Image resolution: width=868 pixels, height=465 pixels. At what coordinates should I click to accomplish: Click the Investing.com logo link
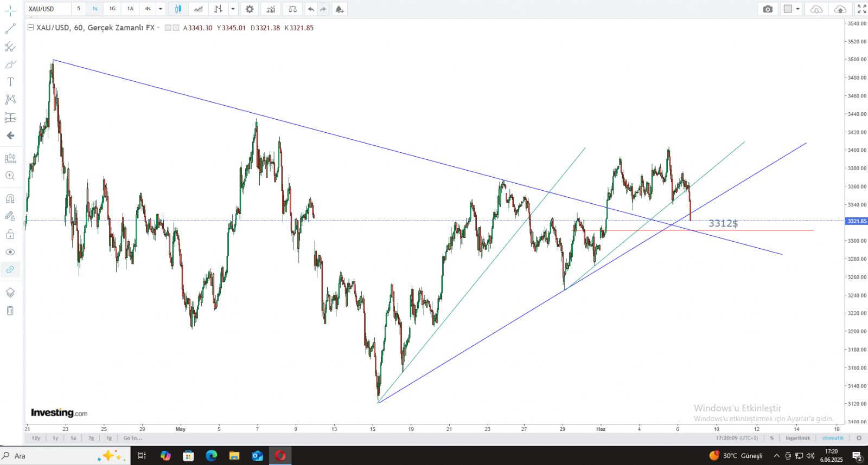tap(59, 413)
